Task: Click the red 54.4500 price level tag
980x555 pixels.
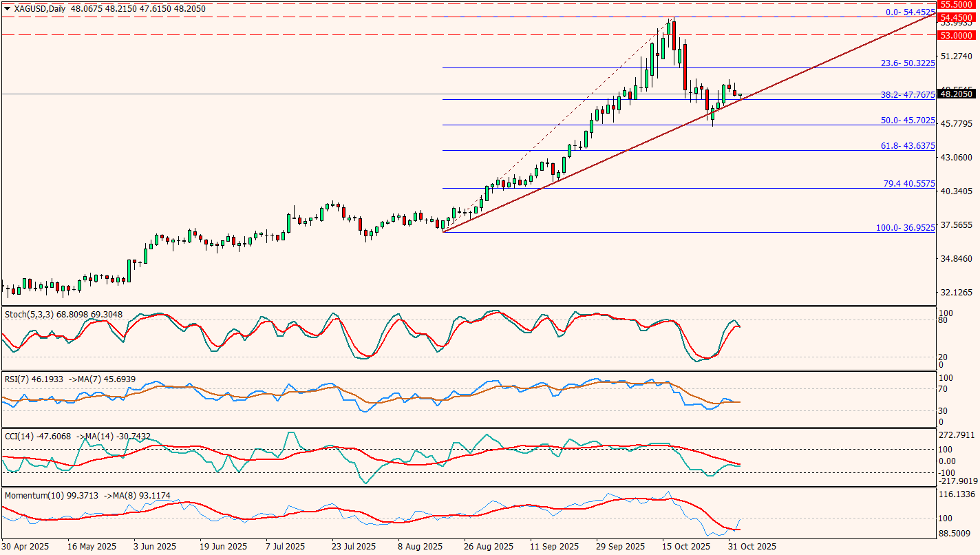Action: tap(956, 17)
